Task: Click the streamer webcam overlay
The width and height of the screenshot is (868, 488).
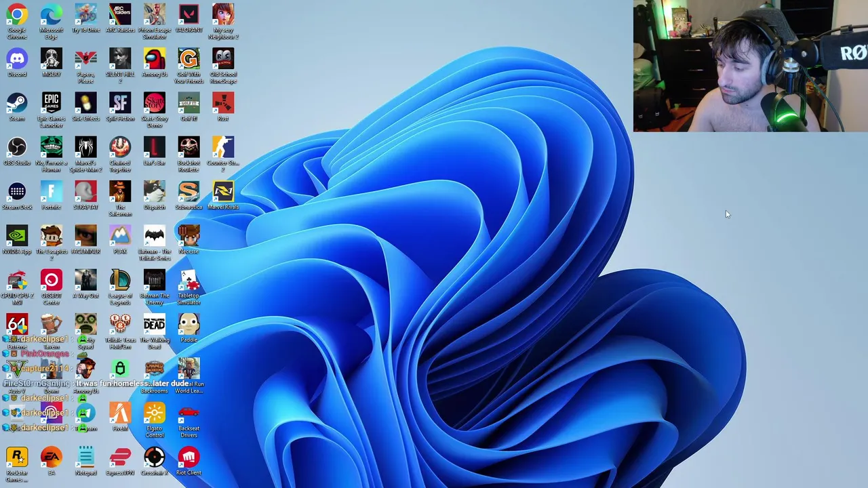Action: tap(751, 66)
